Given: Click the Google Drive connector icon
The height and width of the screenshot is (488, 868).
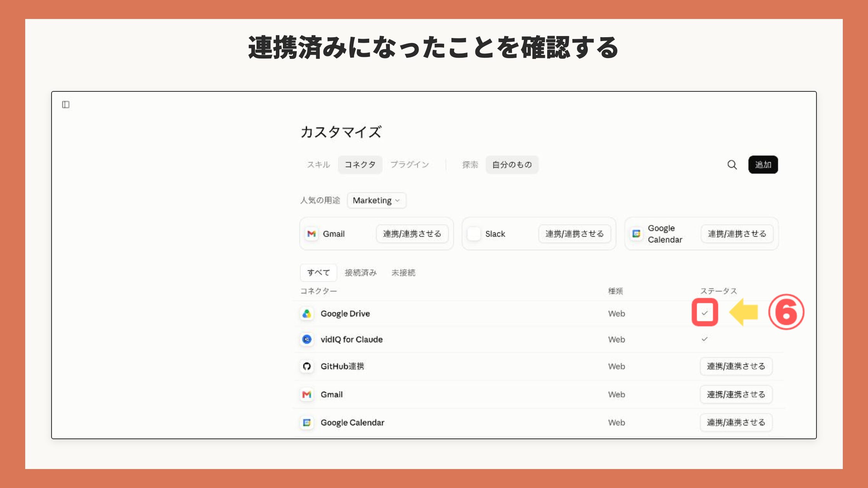Looking at the screenshot, I should click(307, 314).
